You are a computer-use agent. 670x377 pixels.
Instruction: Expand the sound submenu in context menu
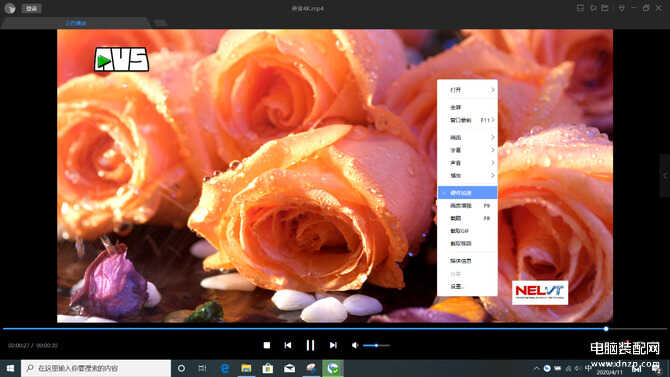click(x=467, y=163)
